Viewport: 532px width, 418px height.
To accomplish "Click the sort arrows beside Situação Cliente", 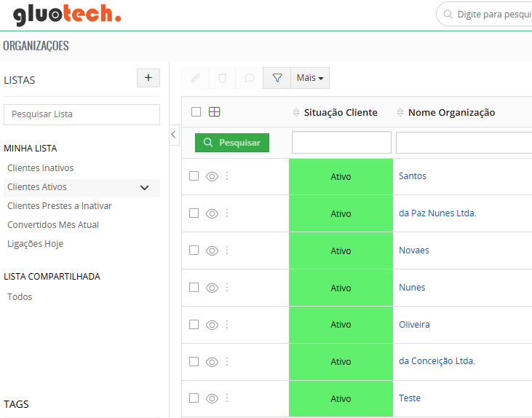I will tap(296, 113).
